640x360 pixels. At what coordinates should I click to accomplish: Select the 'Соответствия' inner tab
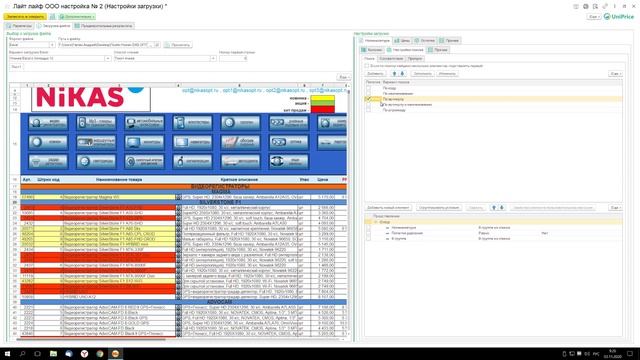(391, 59)
